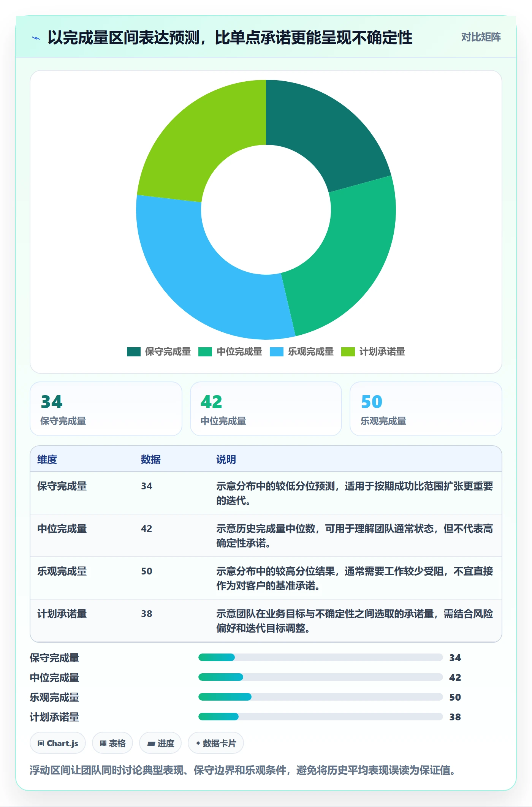Click the 说明 column header
The height and width of the screenshot is (807, 532).
(226, 459)
